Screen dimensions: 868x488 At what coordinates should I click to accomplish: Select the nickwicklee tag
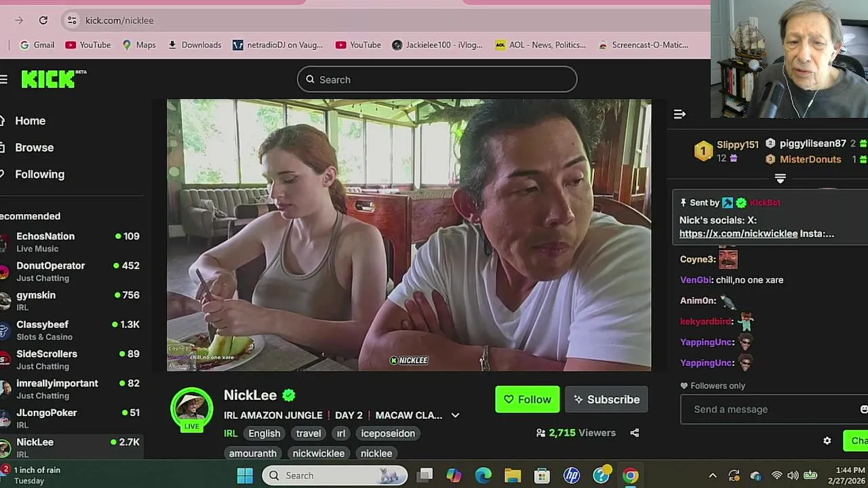[319, 453]
